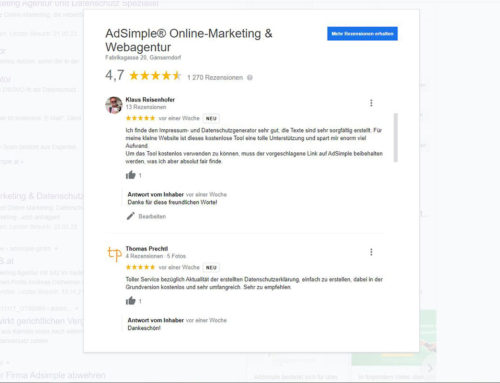
Task: Click '1 270 Rezensionen' count text
Action: 215,78
